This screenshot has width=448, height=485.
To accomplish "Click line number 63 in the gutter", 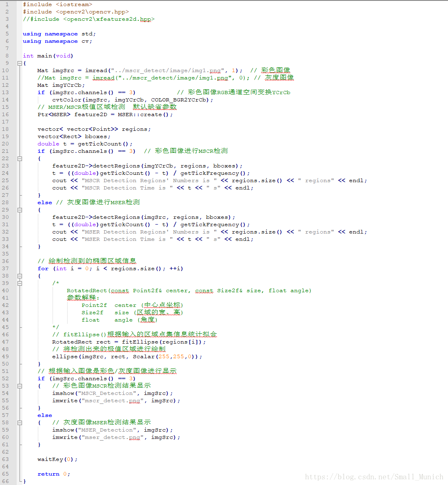I will pyautogui.click(x=5, y=459).
